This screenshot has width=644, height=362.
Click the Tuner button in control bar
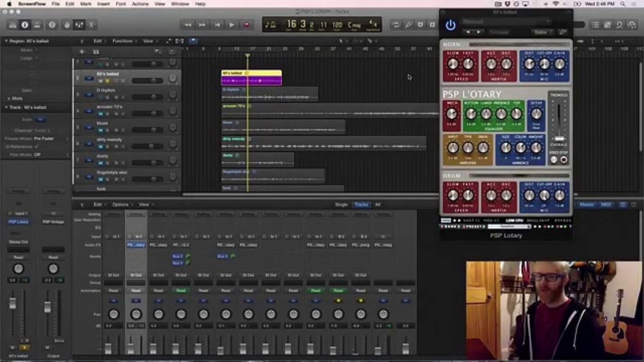click(x=408, y=25)
